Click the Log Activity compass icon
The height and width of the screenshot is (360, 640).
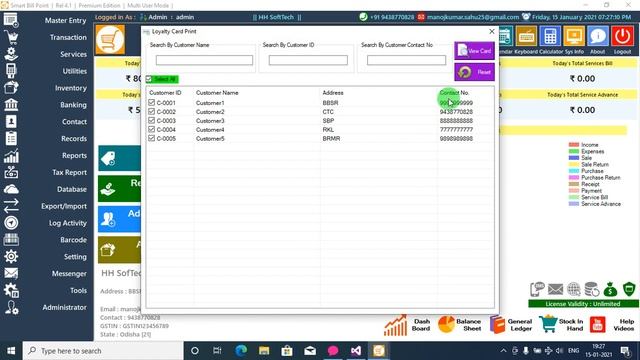pos(11,223)
